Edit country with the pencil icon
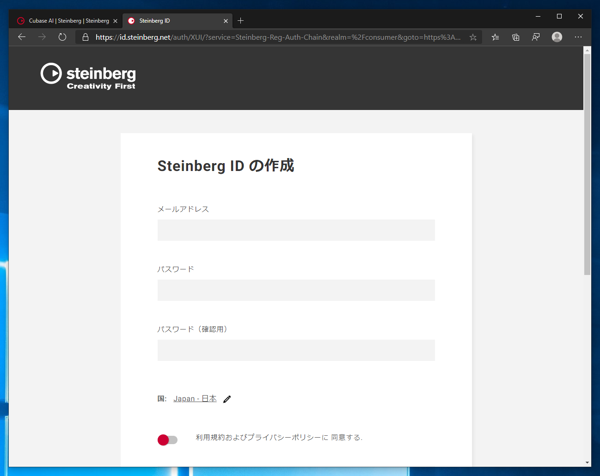The height and width of the screenshot is (476, 600). [227, 399]
